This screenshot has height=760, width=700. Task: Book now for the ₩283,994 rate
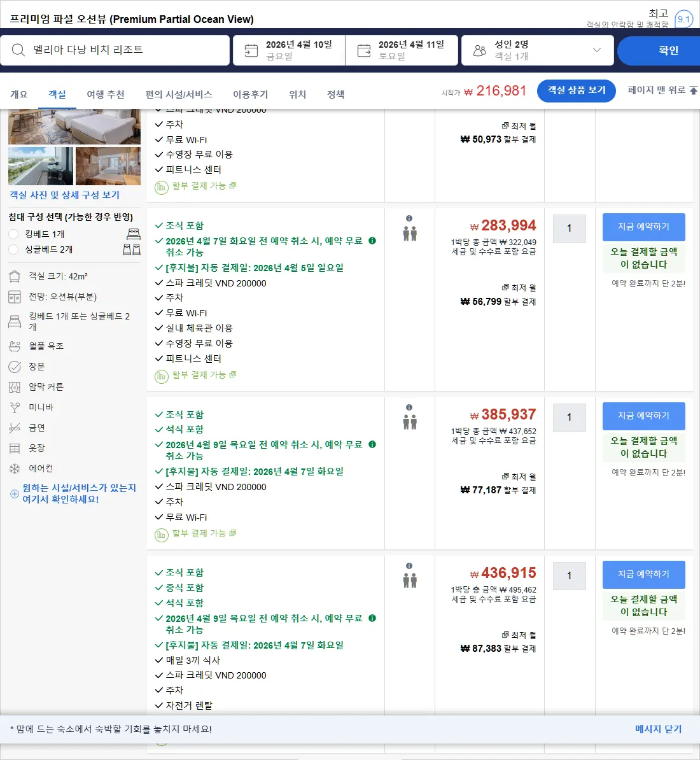click(x=644, y=227)
